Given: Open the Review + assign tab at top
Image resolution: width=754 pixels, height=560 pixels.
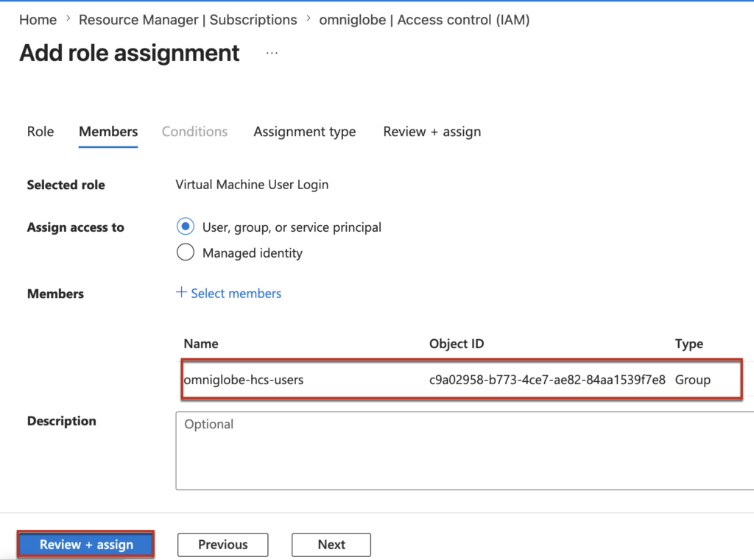Looking at the screenshot, I should coord(431,132).
